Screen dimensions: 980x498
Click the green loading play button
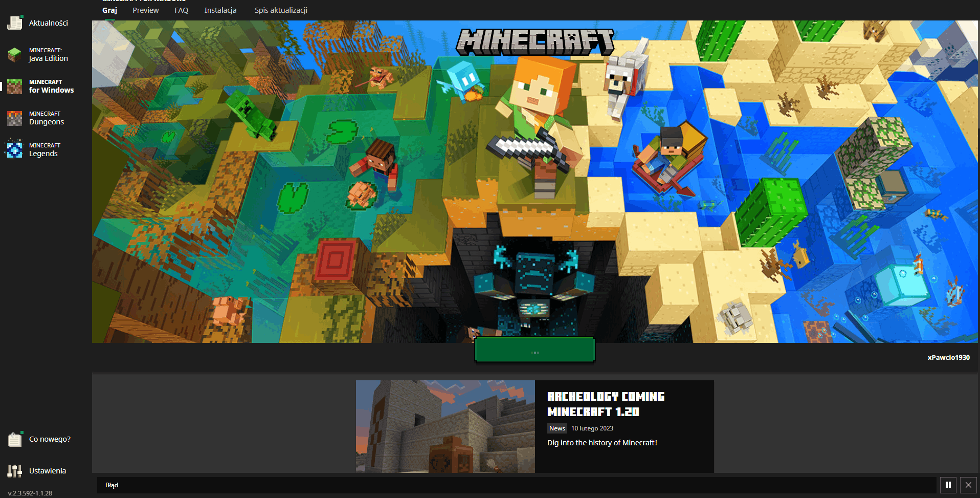pos(535,350)
